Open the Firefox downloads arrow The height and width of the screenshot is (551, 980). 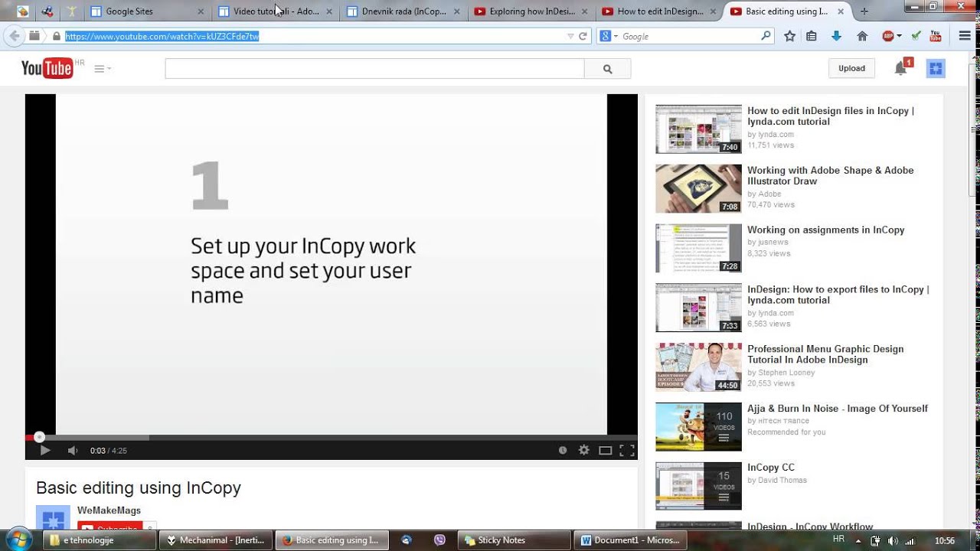[836, 36]
